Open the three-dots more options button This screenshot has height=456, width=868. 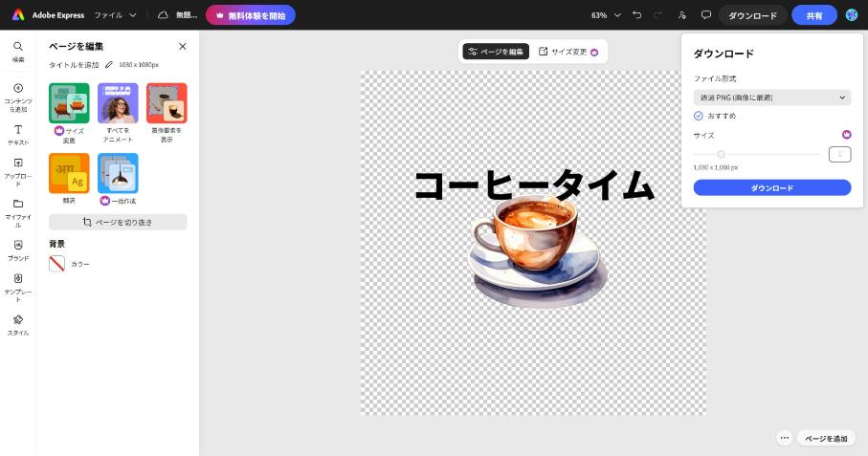tap(785, 438)
